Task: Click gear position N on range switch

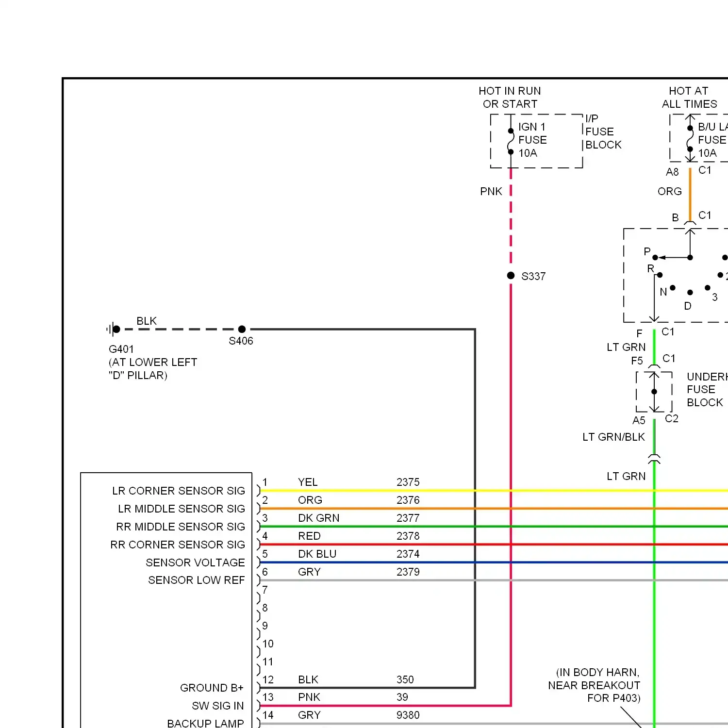Action: [x=663, y=292]
